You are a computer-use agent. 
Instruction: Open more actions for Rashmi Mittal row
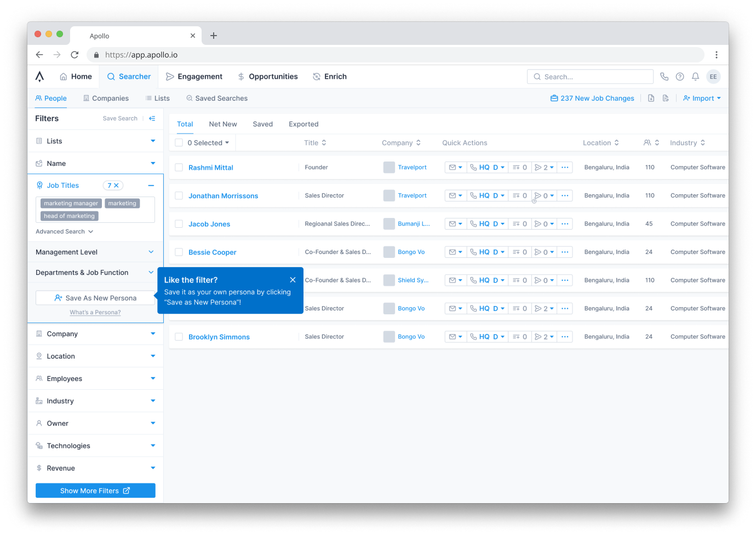pyautogui.click(x=565, y=168)
